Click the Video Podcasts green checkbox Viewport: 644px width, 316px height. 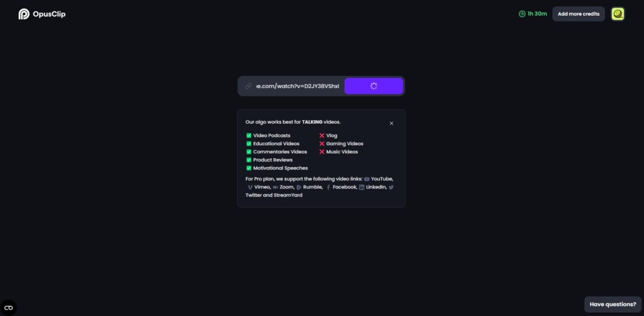click(248, 136)
